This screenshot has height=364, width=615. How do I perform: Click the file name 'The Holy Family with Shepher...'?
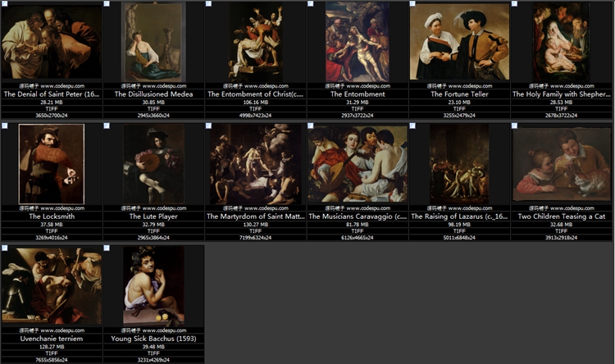[x=561, y=94]
